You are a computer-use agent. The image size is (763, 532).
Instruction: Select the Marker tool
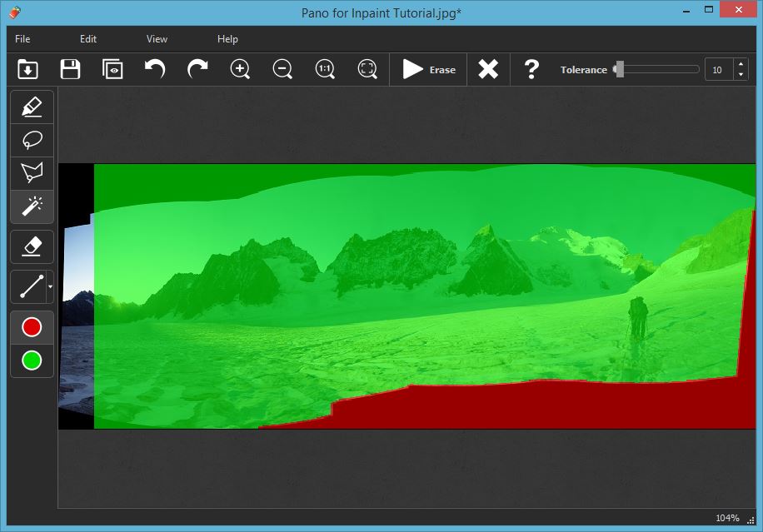tap(31, 107)
